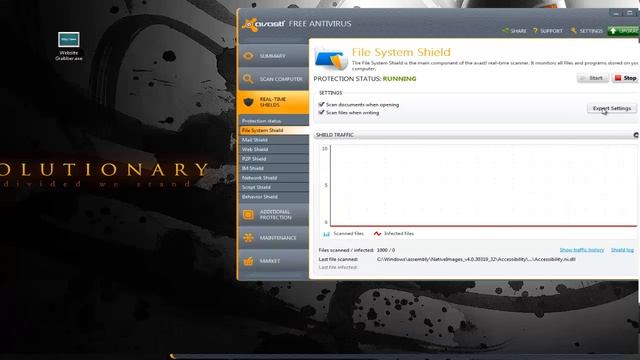
Task: Click the Scan Computer magnifier icon
Action: point(248,79)
